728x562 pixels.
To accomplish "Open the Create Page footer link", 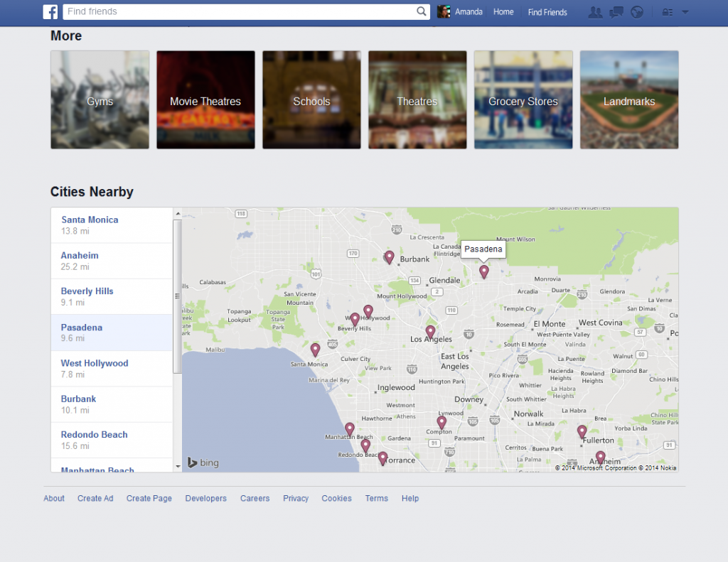I will coord(149,499).
